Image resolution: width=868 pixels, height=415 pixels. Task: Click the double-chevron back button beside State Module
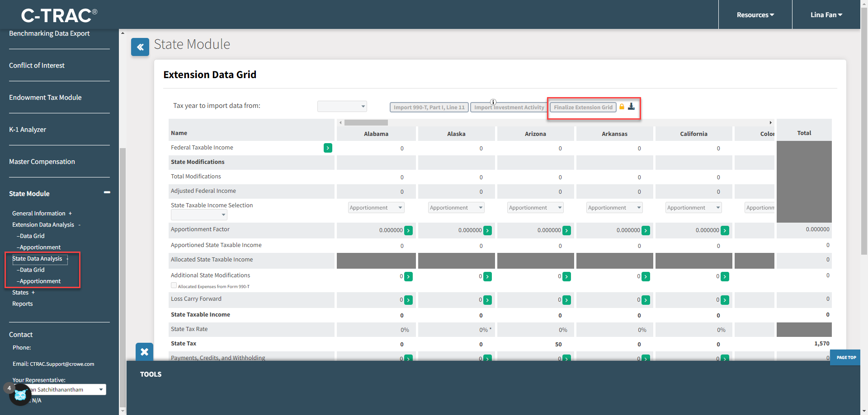tap(140, 47)
